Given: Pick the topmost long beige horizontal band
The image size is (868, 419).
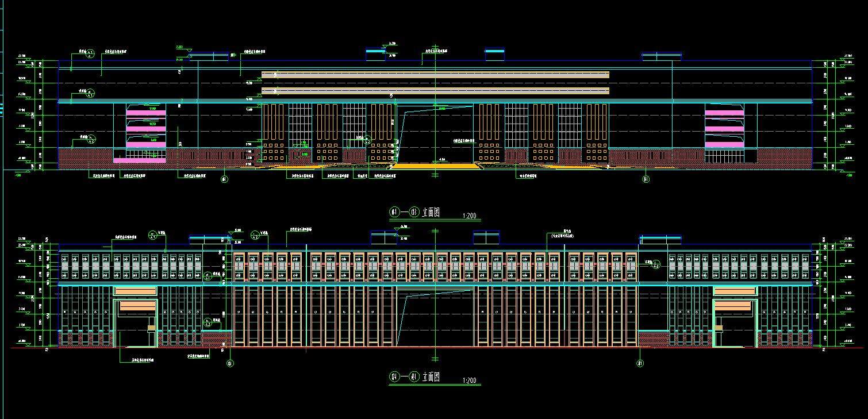Looking at the screenshot, I should [435, 75].
